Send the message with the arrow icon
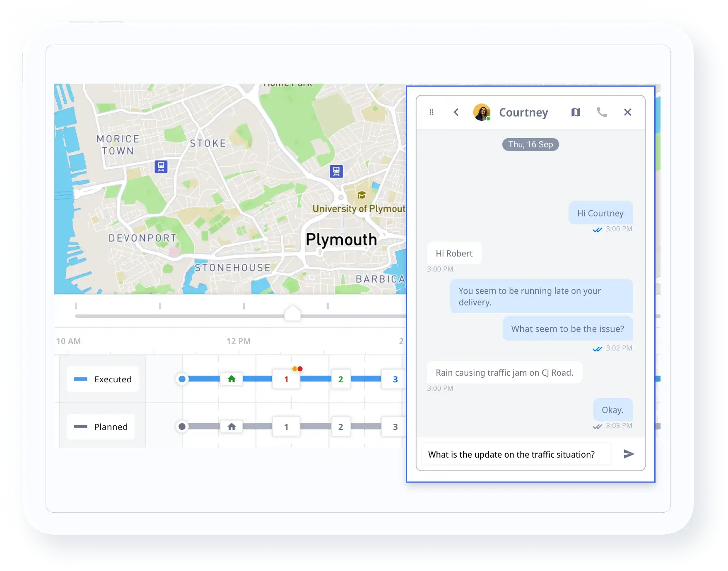 tap(629, 454)
